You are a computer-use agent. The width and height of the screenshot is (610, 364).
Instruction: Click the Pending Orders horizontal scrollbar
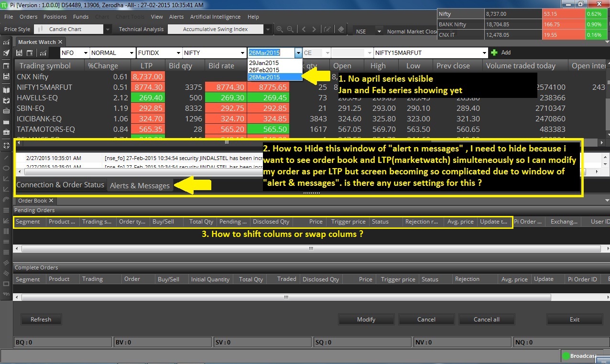click(x=311, y=248)
